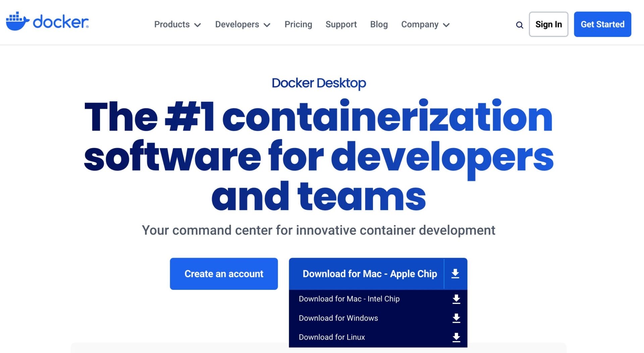Select Download for Mac - Apple Chip
644x353 pixels.
[369, 274]
